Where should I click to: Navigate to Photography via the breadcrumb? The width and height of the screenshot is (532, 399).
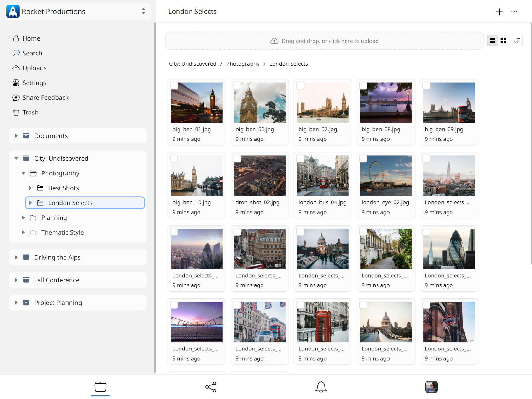pos(243,64)
